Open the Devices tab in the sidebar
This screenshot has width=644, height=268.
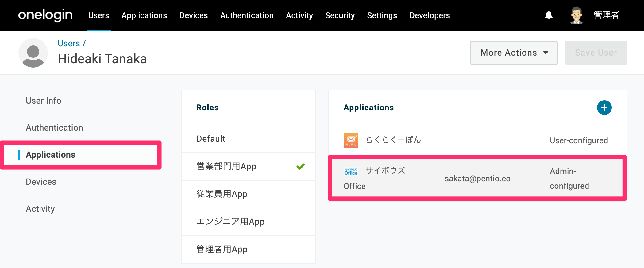point(41,182)
